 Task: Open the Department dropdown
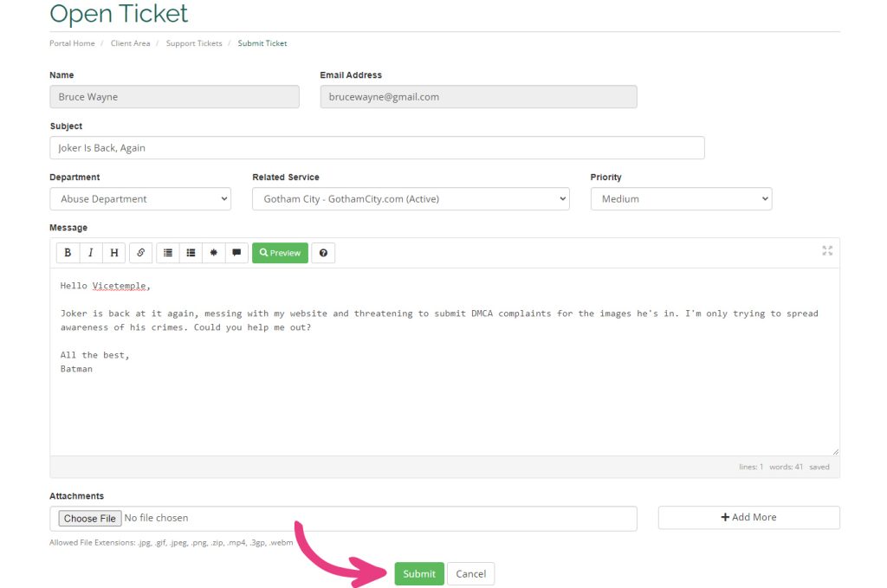pos(140,199)
